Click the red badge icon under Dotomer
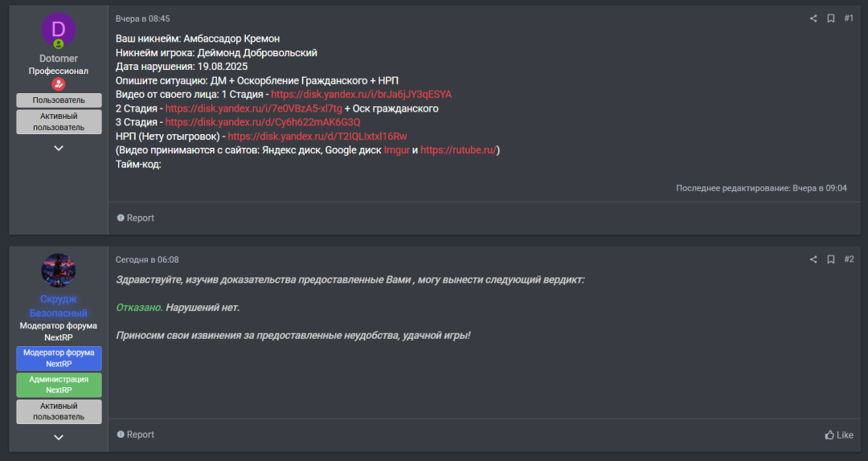Image resolution: width=868 pixels, height=461 pixels. [x=58, y=84]
